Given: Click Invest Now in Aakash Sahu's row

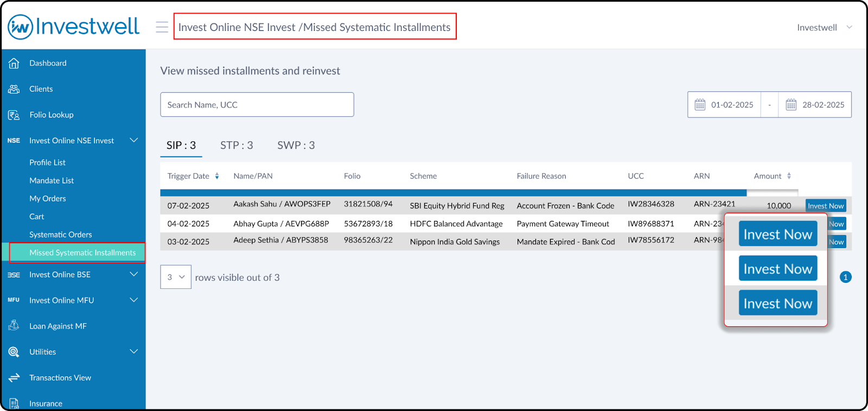Looking at the screenshot, I should (826, 206).
